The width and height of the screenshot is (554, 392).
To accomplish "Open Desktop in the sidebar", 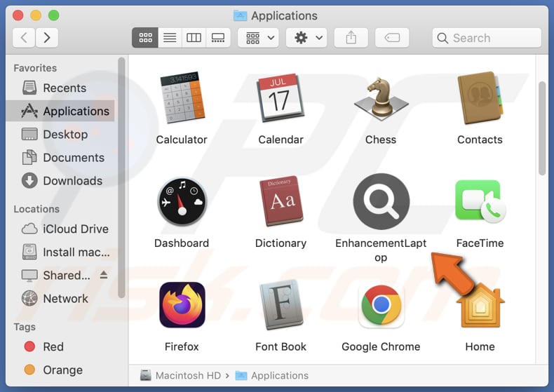I will tap(60, 135).
